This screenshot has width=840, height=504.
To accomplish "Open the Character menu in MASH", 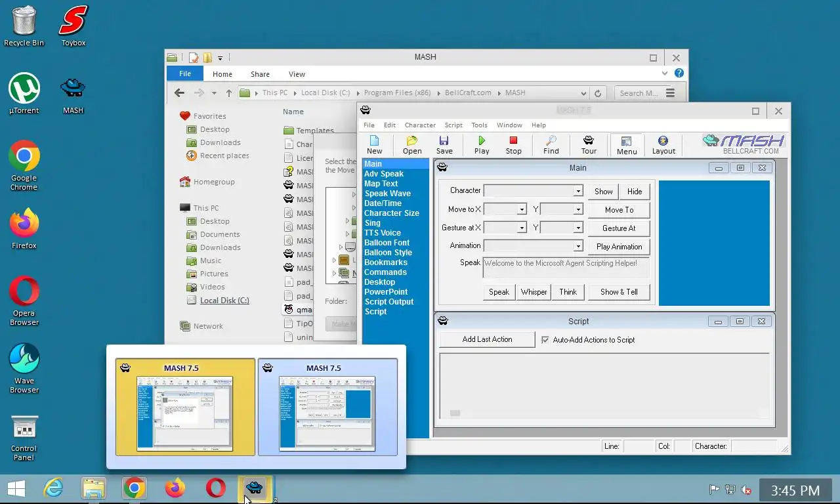I will 420,125.
